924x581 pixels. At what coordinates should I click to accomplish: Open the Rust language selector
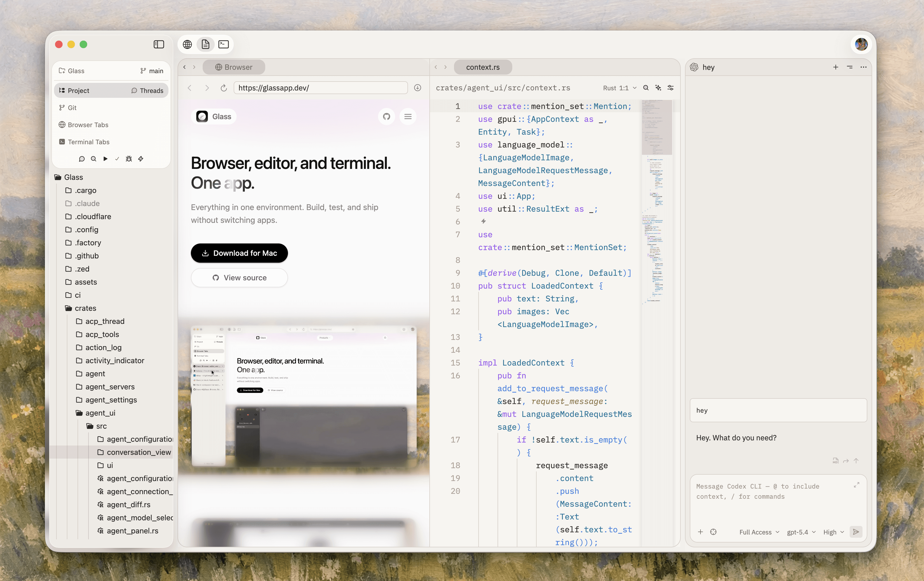coord(610,88)
